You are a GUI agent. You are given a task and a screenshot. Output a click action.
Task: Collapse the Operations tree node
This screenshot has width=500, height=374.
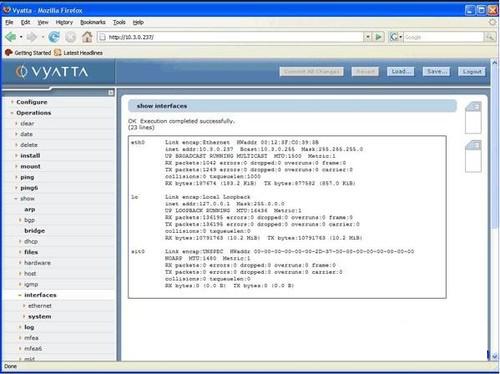pos(12,113)
